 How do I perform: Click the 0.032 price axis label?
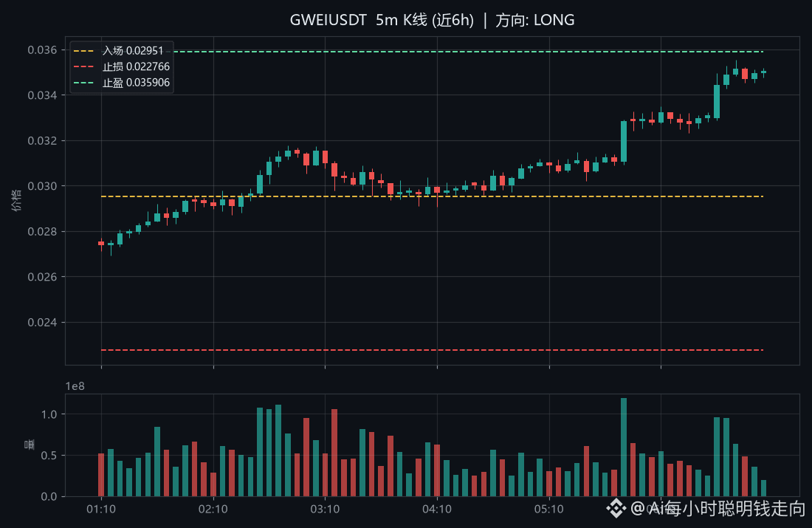click(x=43, y=141)
